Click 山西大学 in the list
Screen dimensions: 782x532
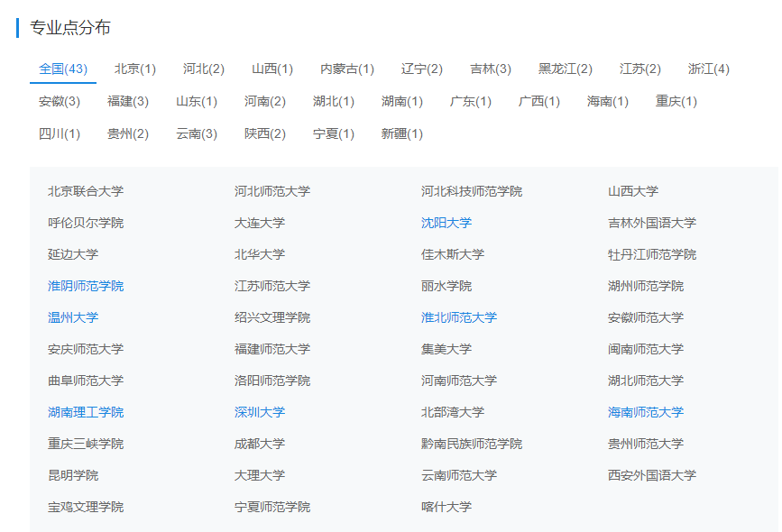tap(633, 191)
